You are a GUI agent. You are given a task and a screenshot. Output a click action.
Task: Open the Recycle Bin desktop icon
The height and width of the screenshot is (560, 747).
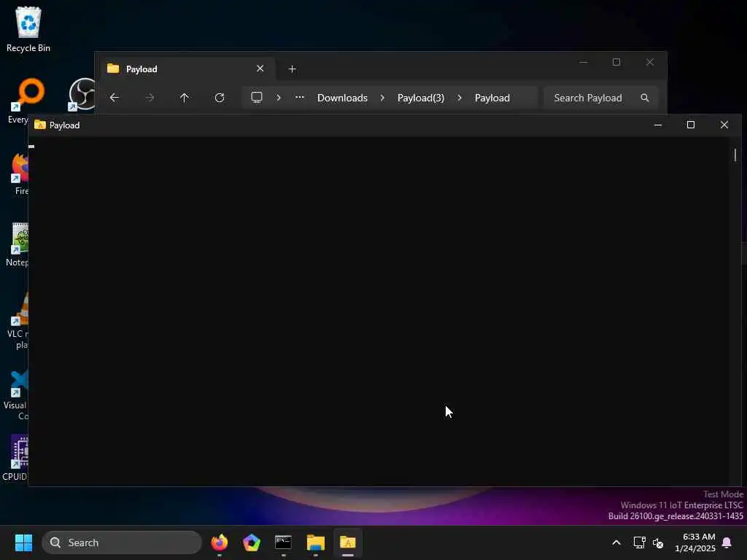[x=28, y=29]
